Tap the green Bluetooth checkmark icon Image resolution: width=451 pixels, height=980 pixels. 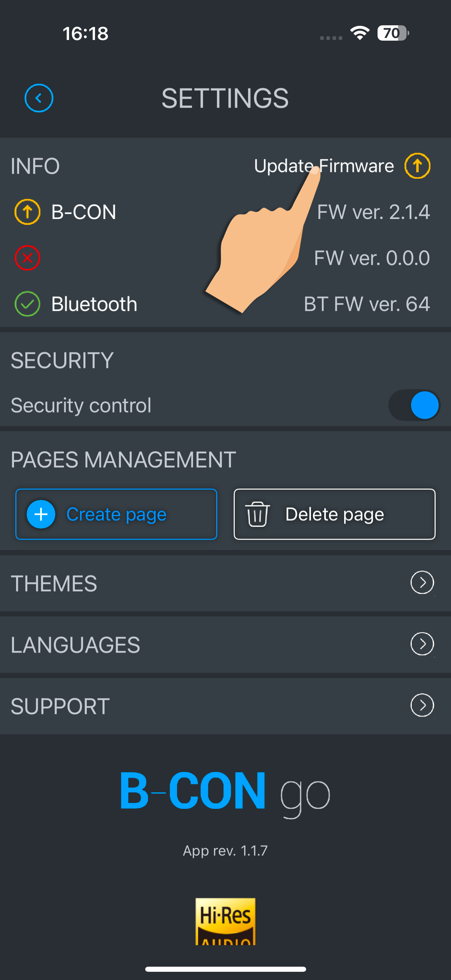[27, 304]
